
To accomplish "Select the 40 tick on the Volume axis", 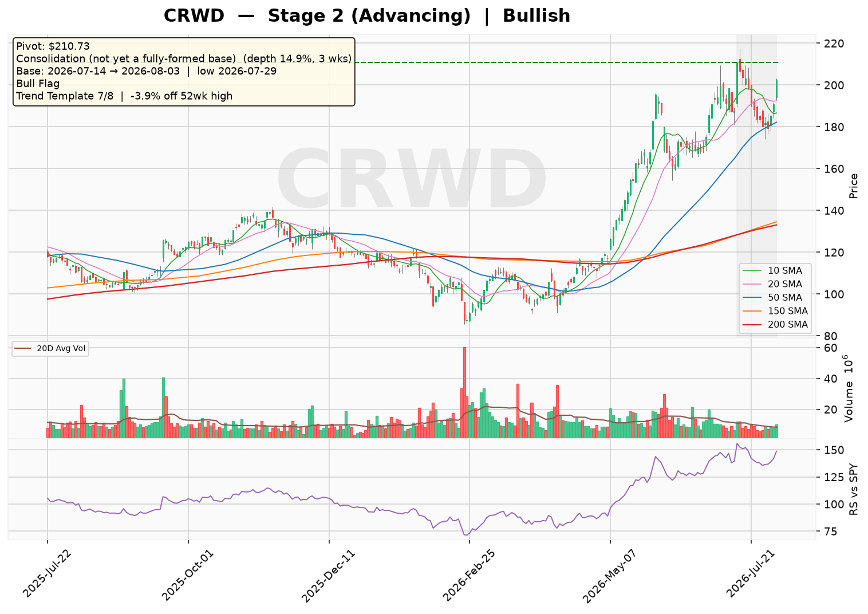I will pyautogui.click(x=830, y=379).
